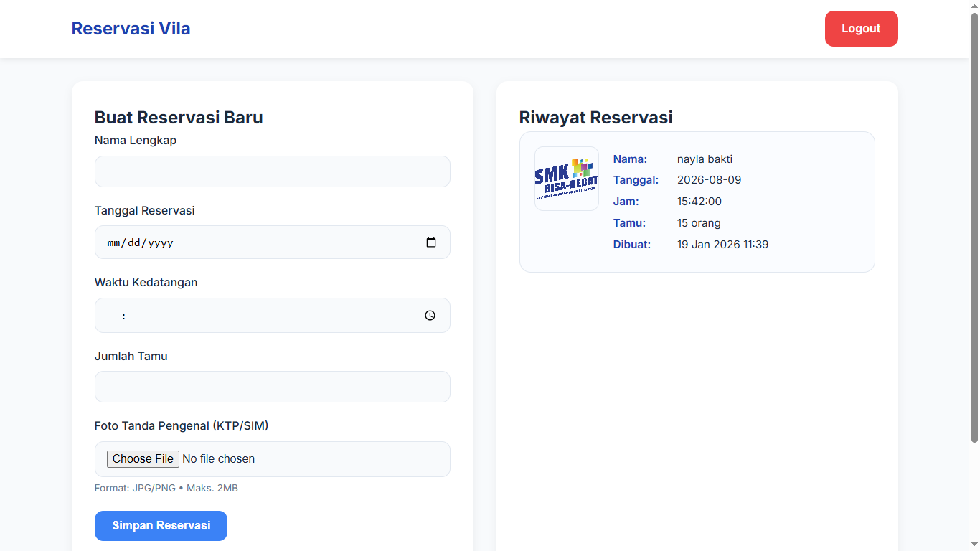Focus the Nama Lengkap text field
Screen dimensions: 980x551
272,171
